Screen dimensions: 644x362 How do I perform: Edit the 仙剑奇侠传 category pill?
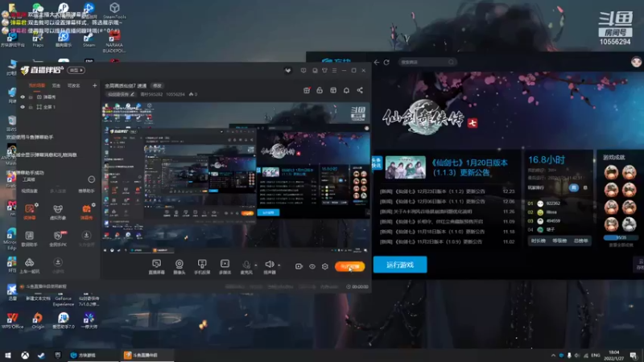[x=120, y=94]
